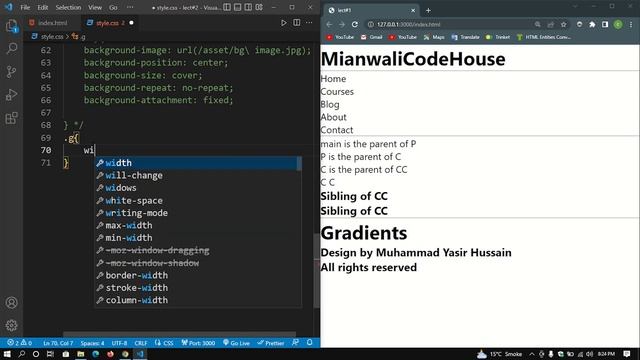Viewport: 640px width, 360px height.
Task: Open errors and warnings in status bar
Action: tap(20, 343)
